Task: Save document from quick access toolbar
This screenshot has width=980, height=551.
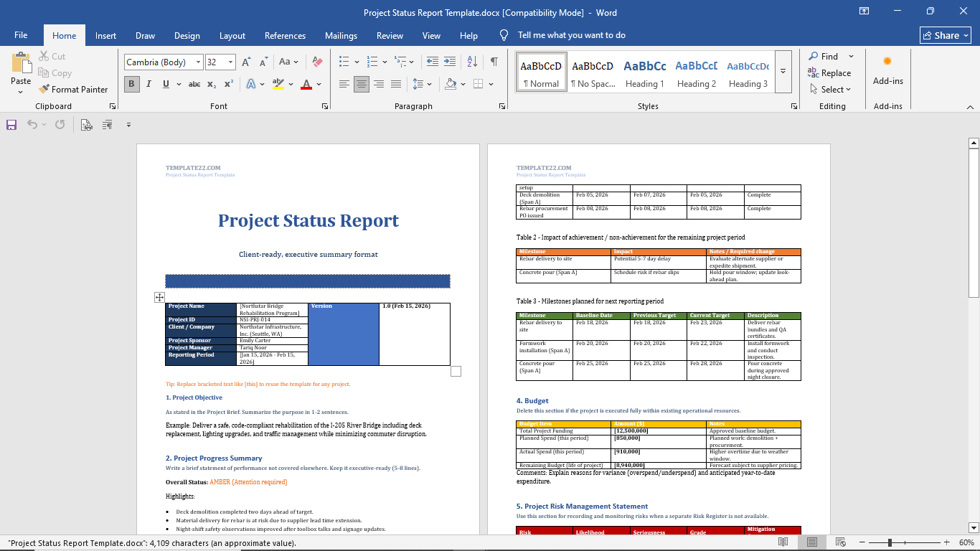Action: coord(11,125)
